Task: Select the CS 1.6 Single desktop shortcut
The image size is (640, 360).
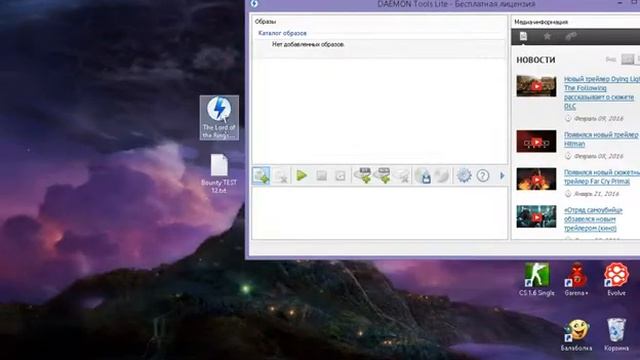Action: [x=536, y=280]
